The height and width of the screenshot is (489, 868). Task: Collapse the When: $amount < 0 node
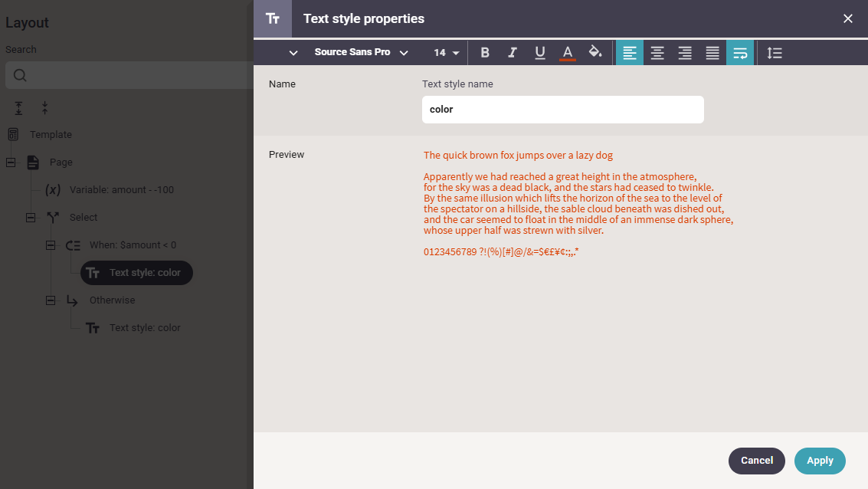[51, 245]
